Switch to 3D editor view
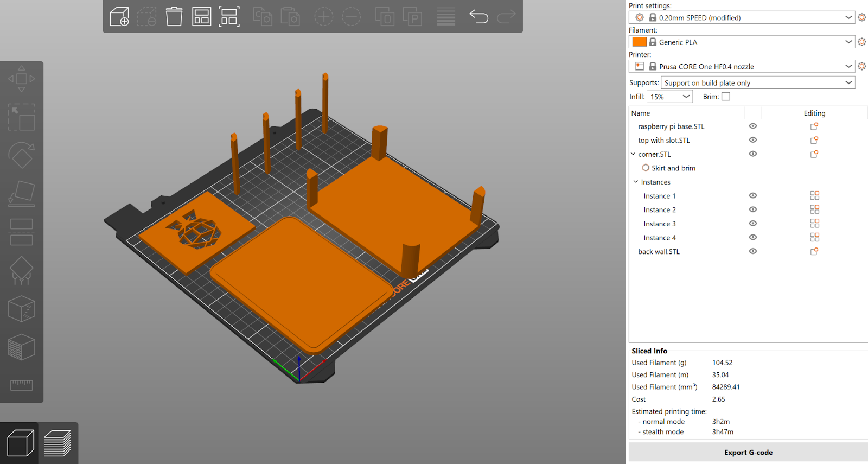The image size is (868, 464). click(x=20, y=443)
